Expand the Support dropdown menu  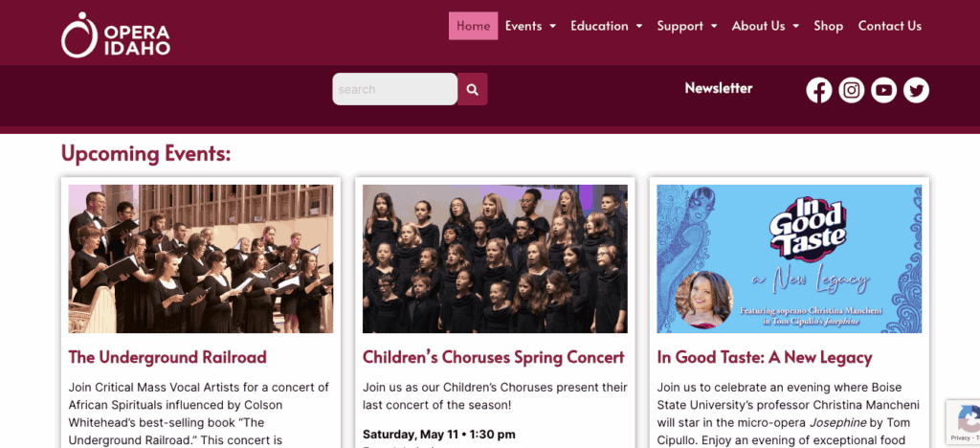(x=687, y=26)
